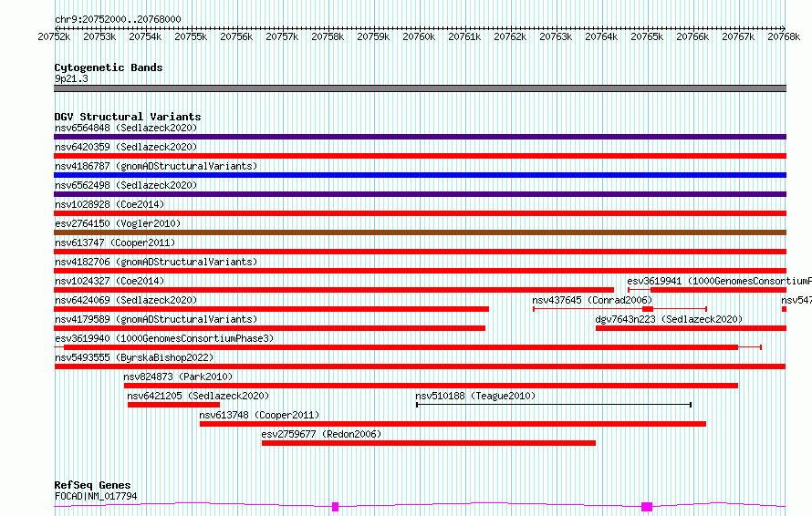The width and height of the screenshot is (812, 516).
Task: Select the esv3619941 1000GenomesConsortium label
Action: [x=719, y=281]
